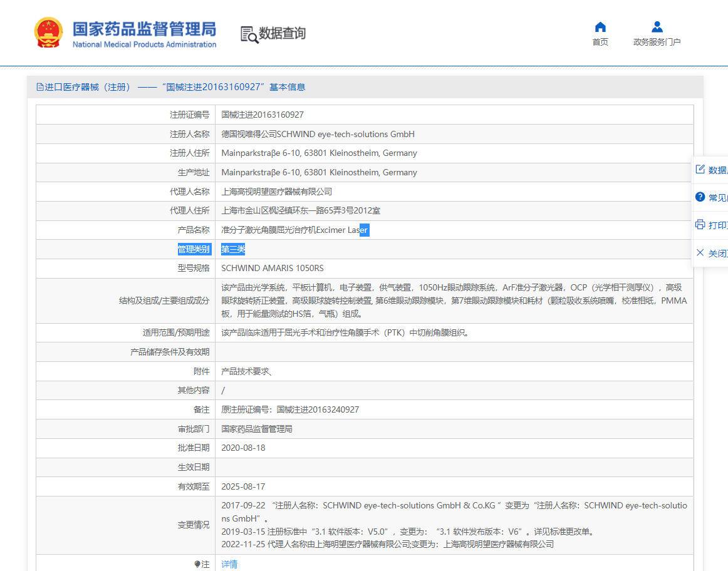This screenshot has width=728, height=571.
Task: Select the Mainparkstraβe address in 注册人住所 row
Action: tap(320, 153)
